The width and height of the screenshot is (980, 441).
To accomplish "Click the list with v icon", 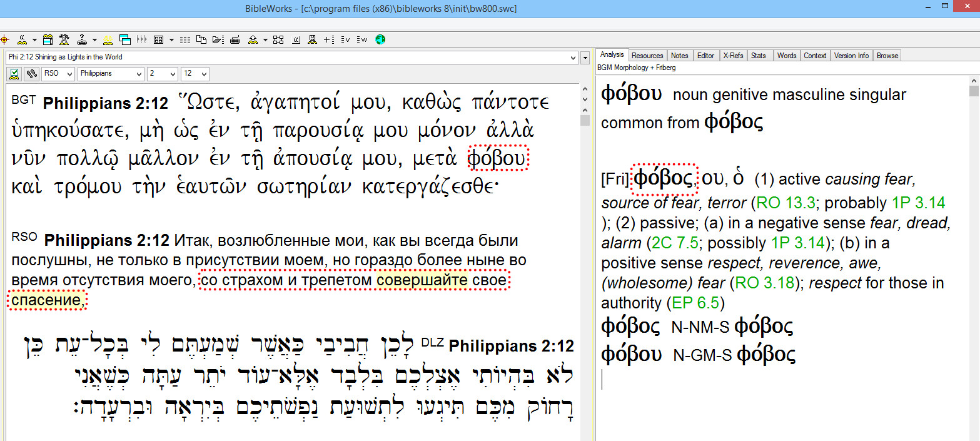I will point(345,39).
